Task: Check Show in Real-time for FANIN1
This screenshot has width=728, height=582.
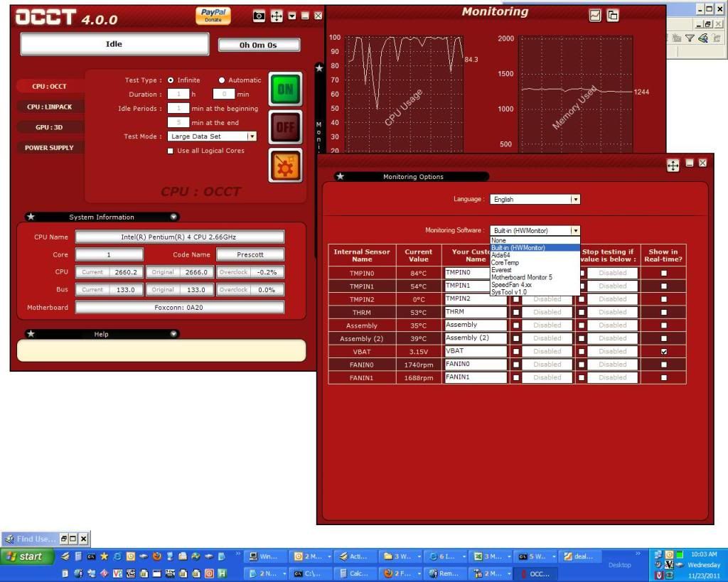Action: coord(664,378)
